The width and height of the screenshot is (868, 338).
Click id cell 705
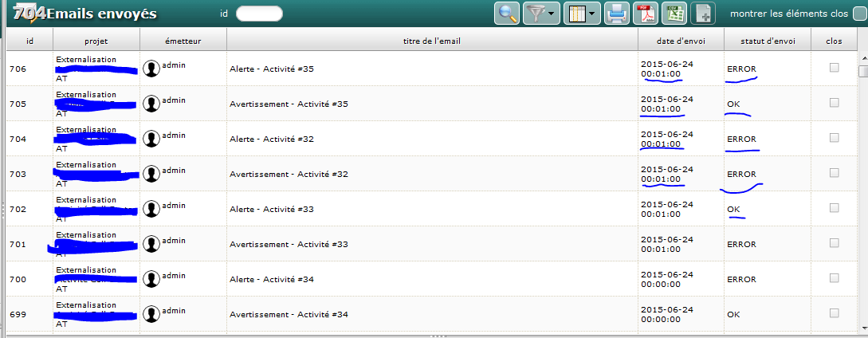18,104
